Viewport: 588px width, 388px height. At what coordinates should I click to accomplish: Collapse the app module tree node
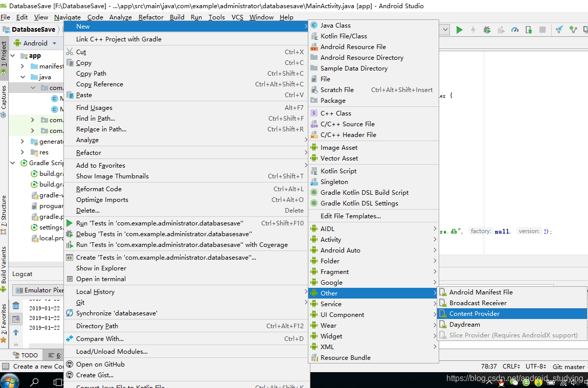[13, 56]
